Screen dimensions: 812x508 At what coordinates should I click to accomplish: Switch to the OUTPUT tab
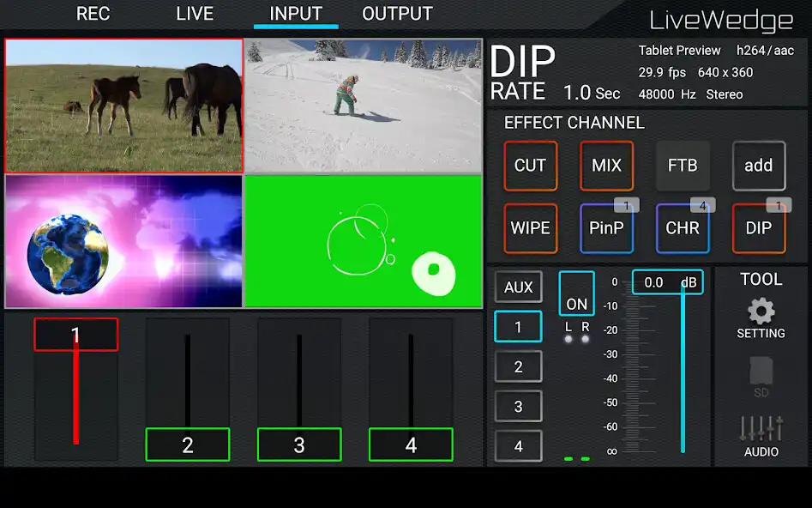click(x=397, y=14)
